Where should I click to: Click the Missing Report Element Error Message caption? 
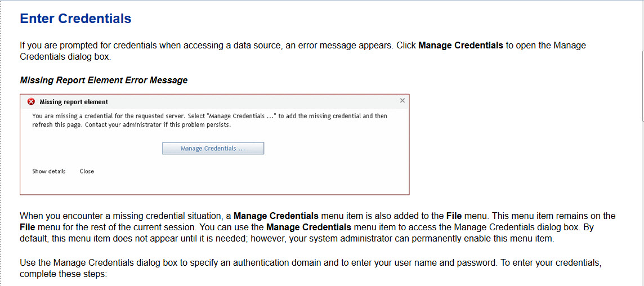coord(104,80)
